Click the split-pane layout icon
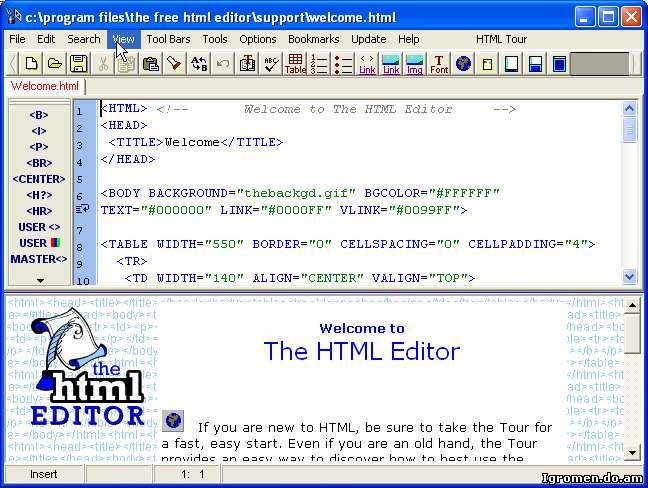The image size is (648, 488). pos(535,64)
